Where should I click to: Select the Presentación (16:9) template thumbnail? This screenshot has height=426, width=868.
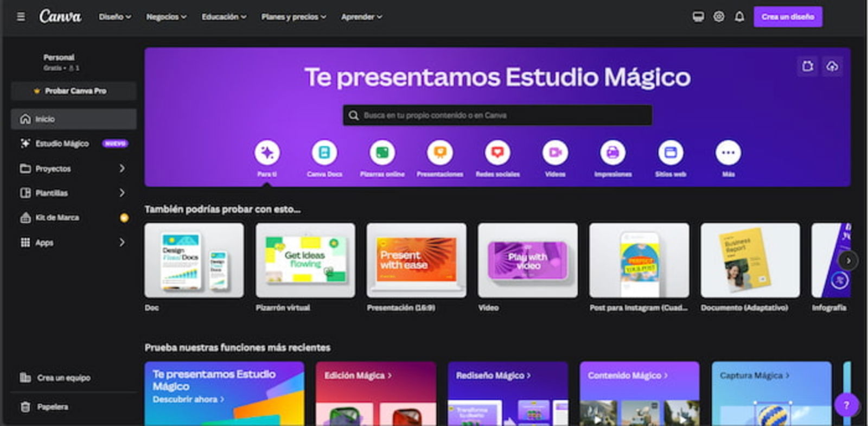(417, 260)
